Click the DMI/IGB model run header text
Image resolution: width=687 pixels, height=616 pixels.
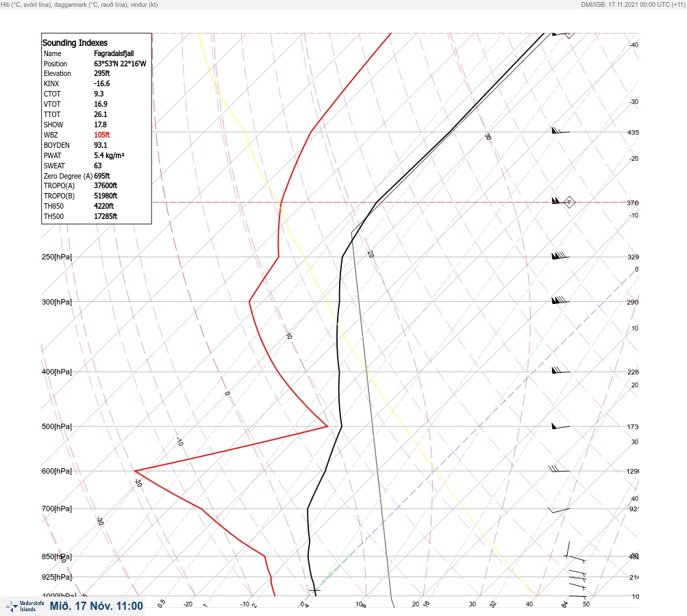point(633,4)
